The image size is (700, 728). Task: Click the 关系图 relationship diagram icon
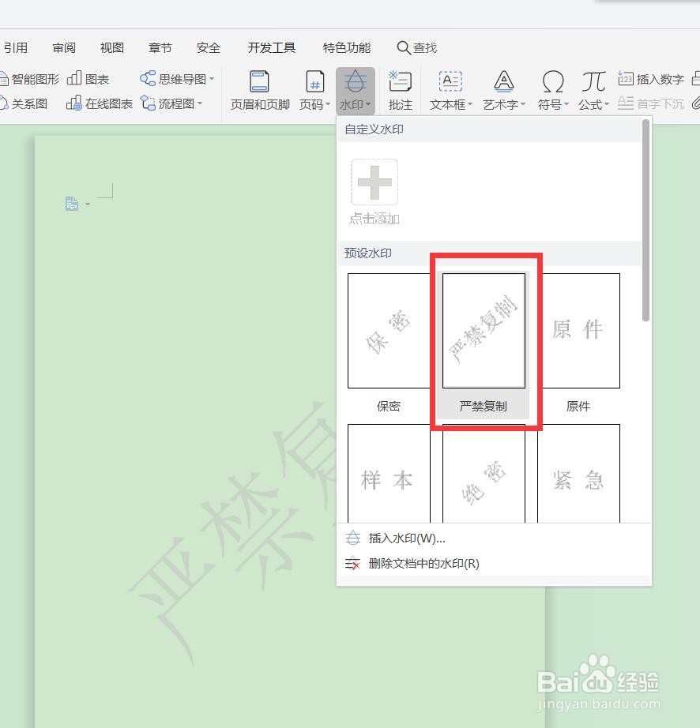(x=4, y=103)
